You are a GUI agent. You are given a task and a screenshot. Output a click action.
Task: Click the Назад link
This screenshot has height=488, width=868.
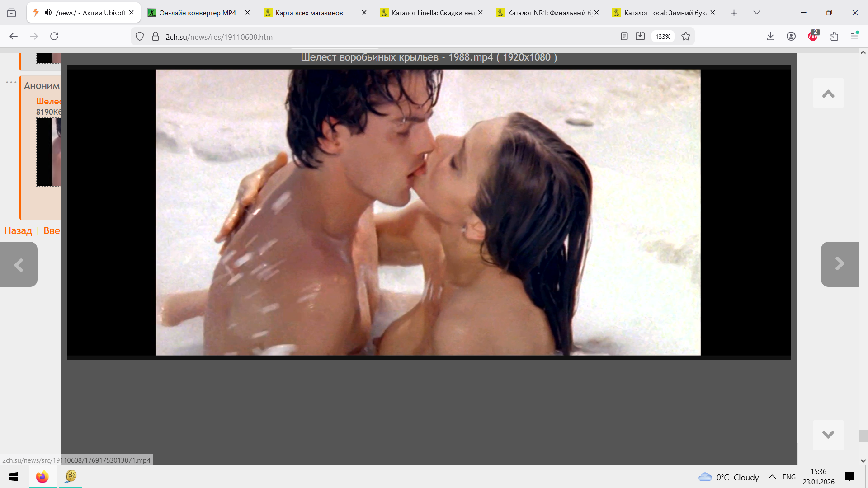tap(18, 230)
